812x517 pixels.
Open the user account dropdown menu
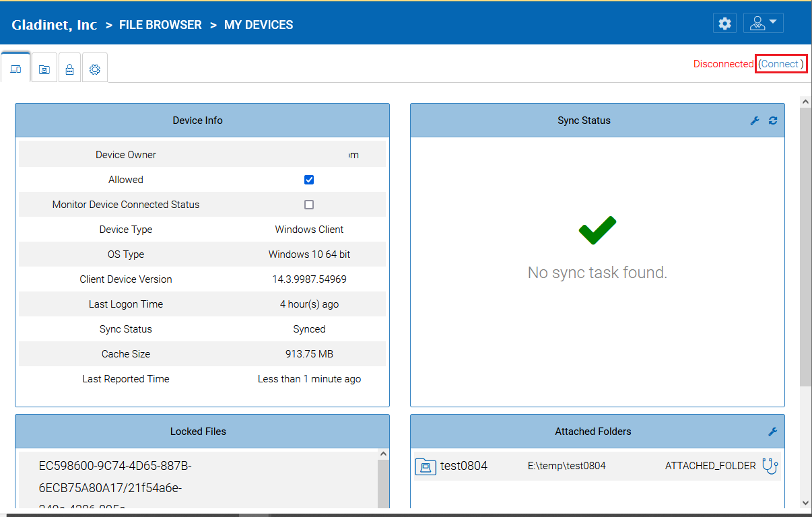(x=764, y=24)
